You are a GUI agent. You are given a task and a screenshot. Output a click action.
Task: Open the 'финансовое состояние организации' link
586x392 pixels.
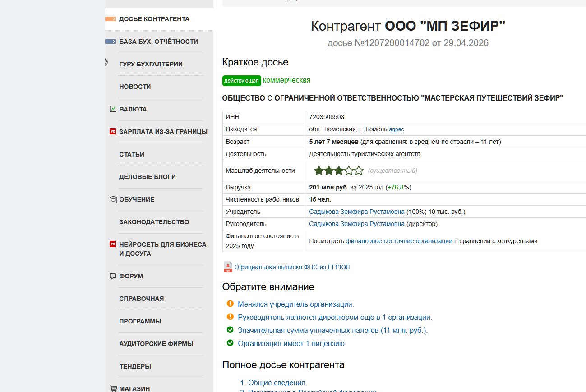pyautogui.click(x=399, y=241)
